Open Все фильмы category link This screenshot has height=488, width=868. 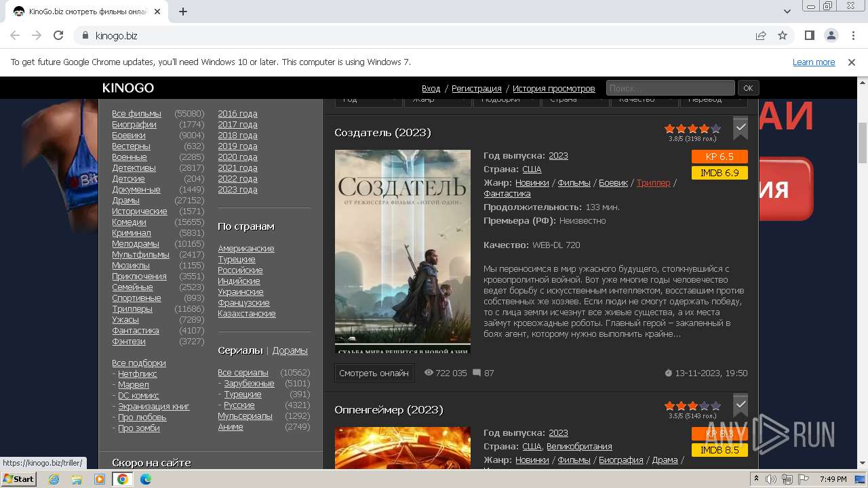136,114
